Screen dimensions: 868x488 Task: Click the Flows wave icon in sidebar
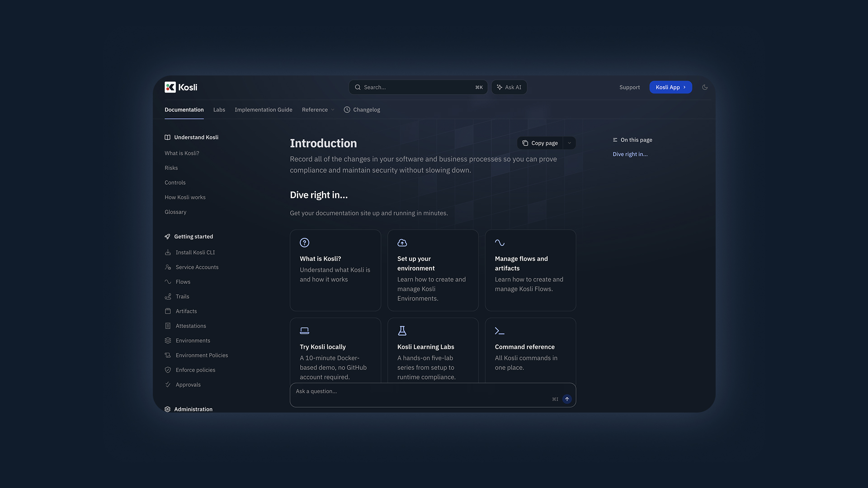tap(168, 282)
